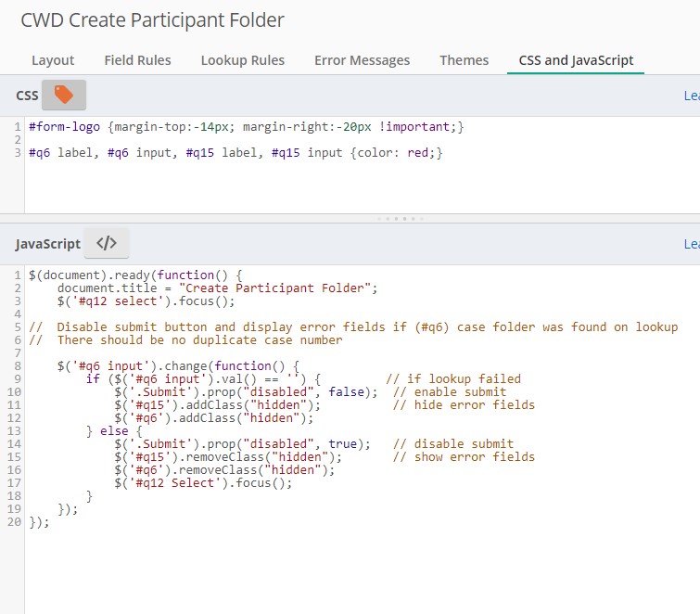Click the orange tag icon beside CSS
Screen dimensions: 700x614
(x=63, y=95)
